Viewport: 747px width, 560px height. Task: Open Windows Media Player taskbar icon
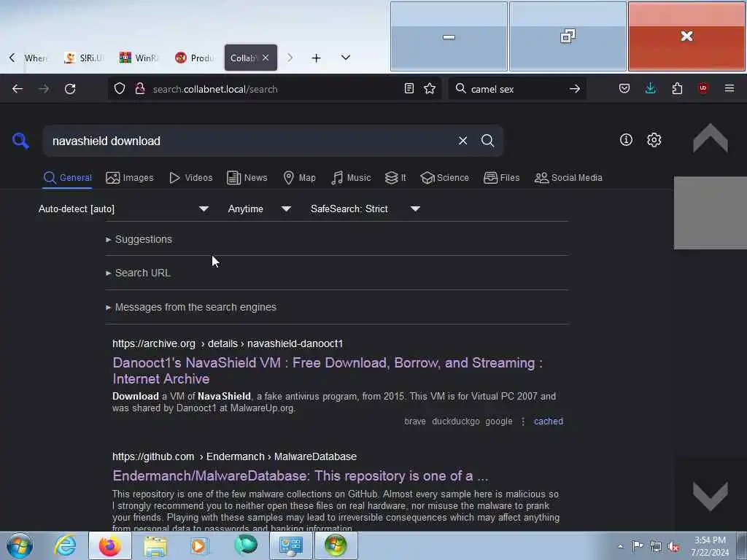coord(199,545)
